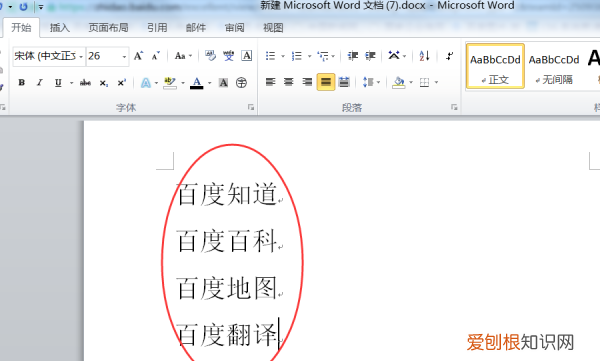Open the font name dropdown
This screenshot has height=361, width=600.
81,57
